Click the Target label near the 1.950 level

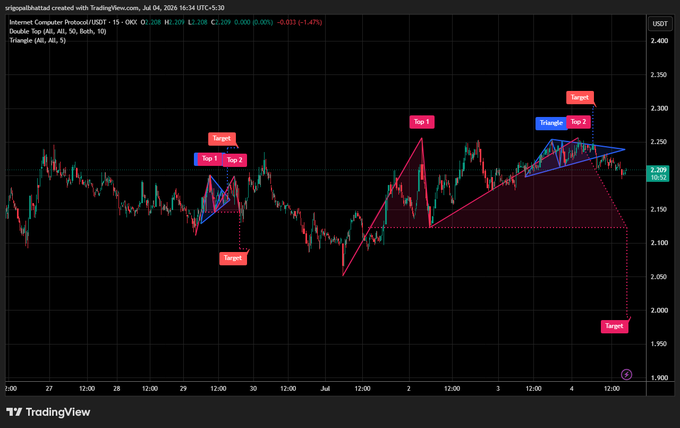[x=614, y=326]
